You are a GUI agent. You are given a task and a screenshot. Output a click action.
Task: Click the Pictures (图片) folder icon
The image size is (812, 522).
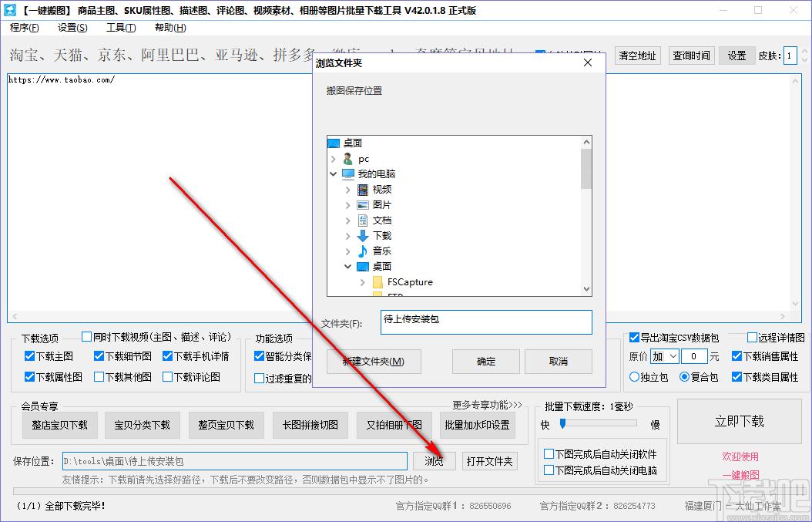pos(363,205)
